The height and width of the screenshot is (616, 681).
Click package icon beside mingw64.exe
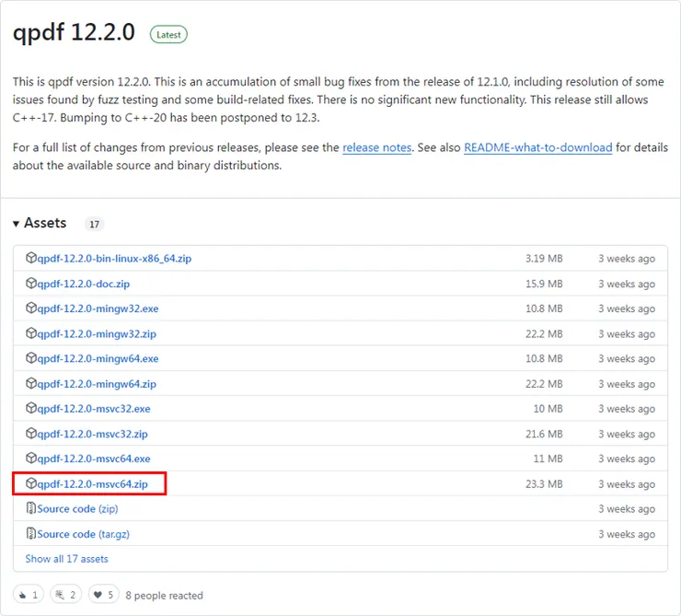tap(31, 357)
